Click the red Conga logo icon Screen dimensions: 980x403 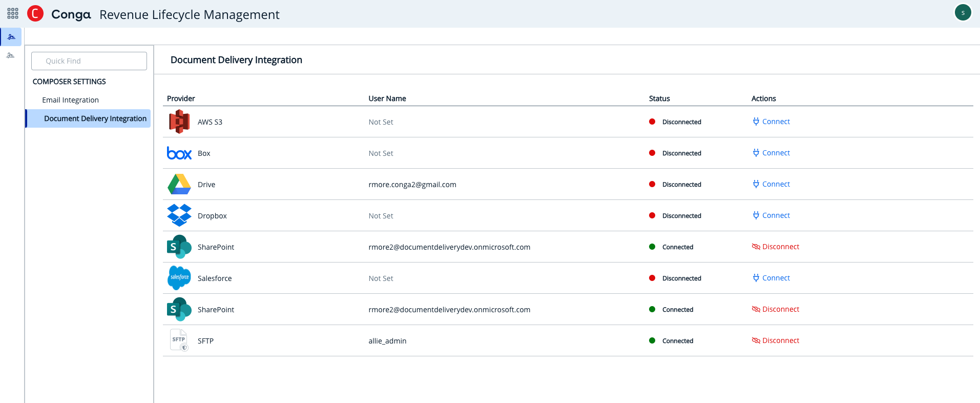[35, 13]
